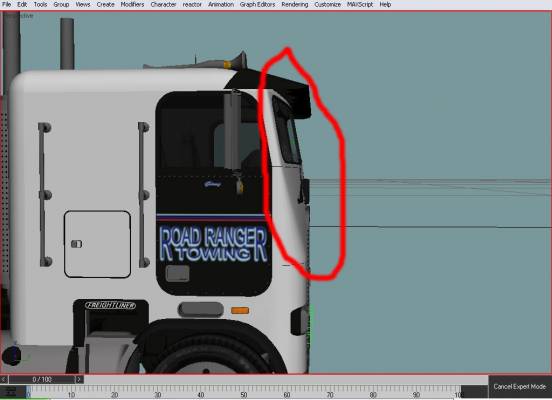Click the 0 / 100 time slider handle
The height and width of the screenshot is (400, 552).
pyautogui.click(x=42, y=379)
